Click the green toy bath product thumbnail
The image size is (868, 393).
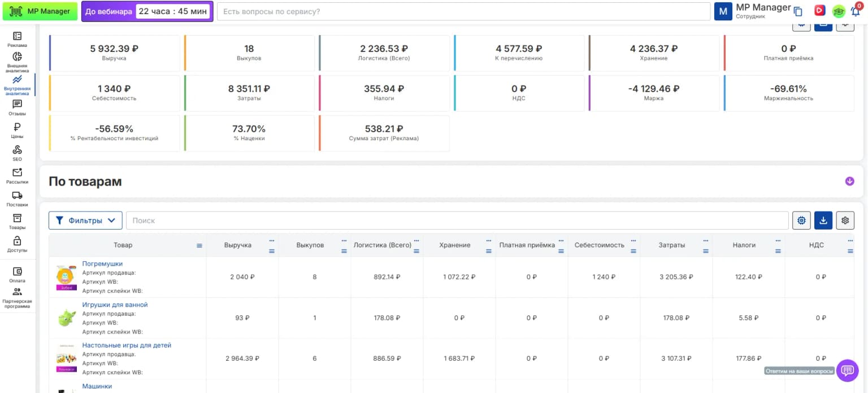[x=67, y=318]
